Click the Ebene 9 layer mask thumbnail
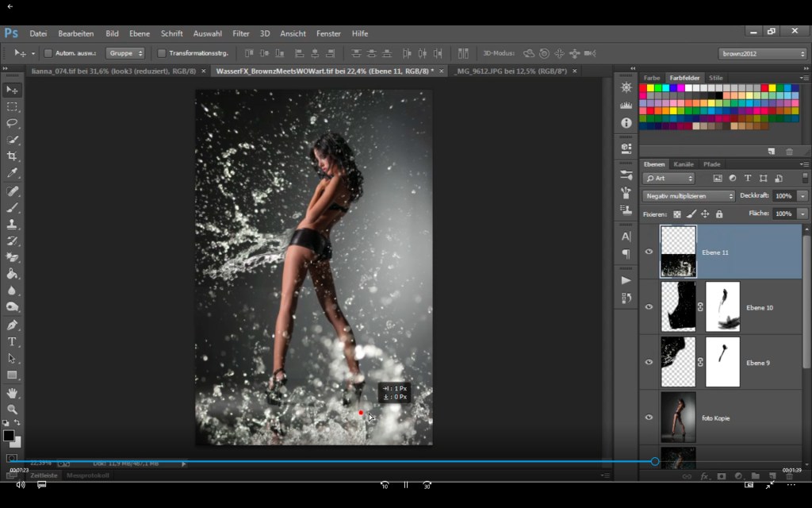The image size is (812, 508). coord(722,362)
